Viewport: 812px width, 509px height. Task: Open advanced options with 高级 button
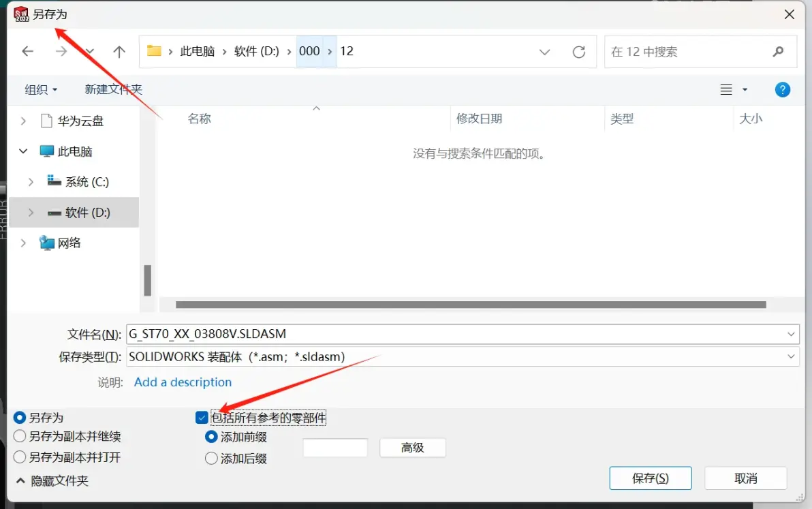coord(413,448)
